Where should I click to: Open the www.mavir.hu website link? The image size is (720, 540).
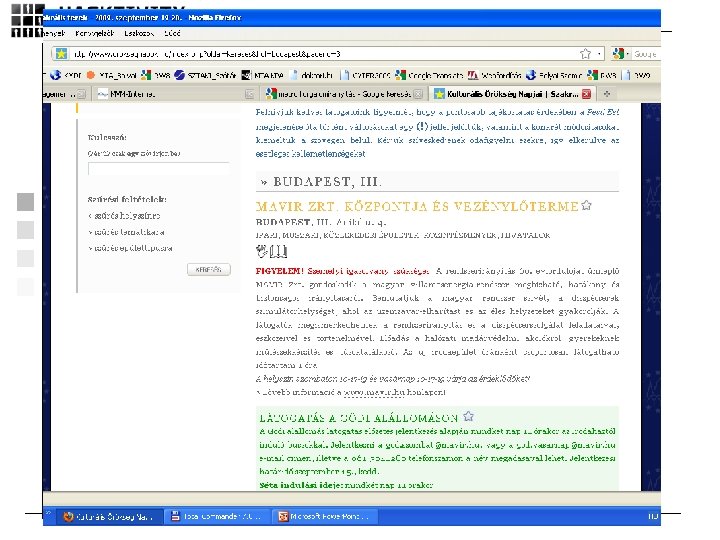pyautogui.click(x=374, y=393)
